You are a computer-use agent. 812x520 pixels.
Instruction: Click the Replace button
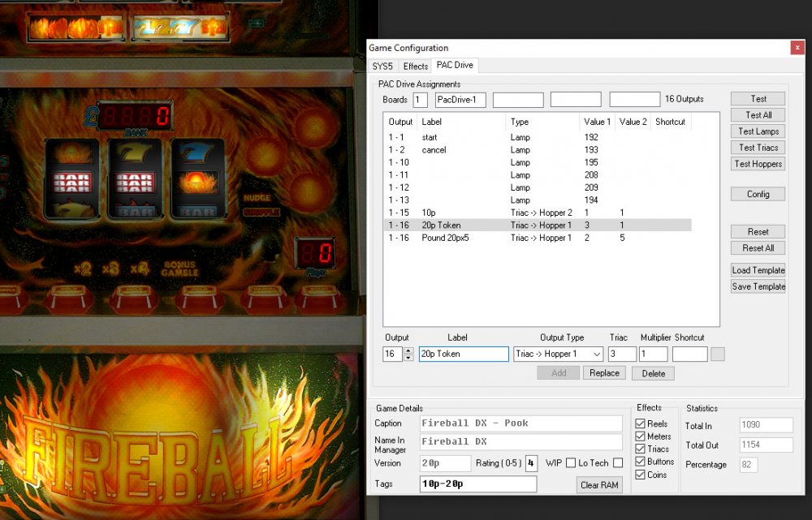(x=604, y=373)
